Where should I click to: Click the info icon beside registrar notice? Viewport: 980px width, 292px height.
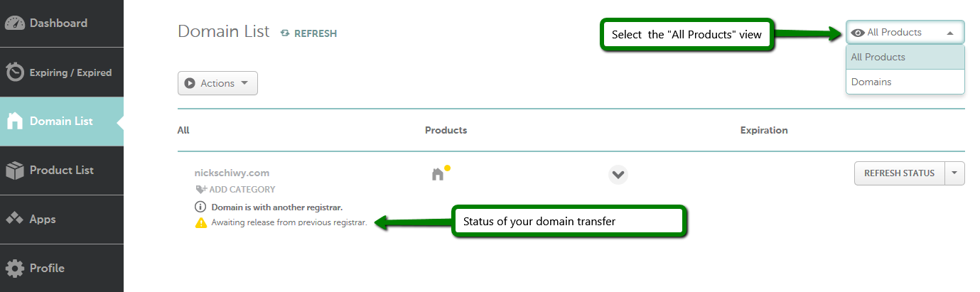click(x=200, y=207)
